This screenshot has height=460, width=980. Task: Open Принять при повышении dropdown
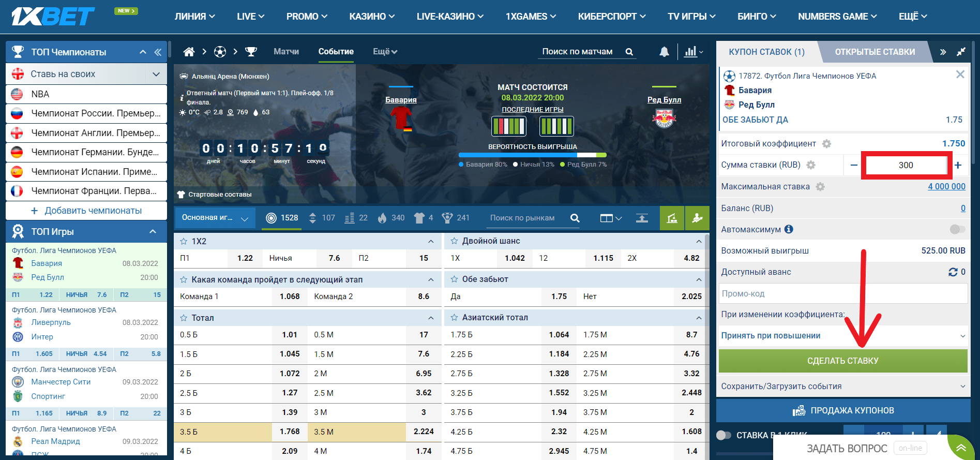pyautogui.click(x=843, y=336)
